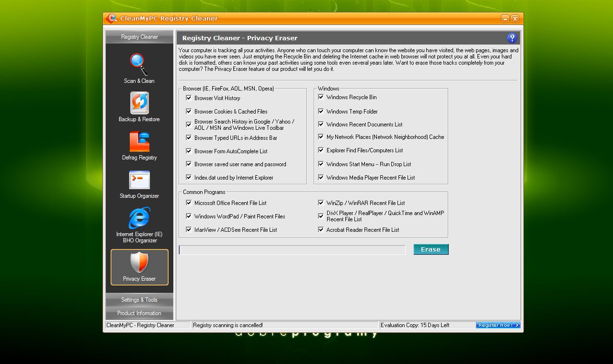Open the Defrag Registry icon
Screen dimensions: 613x364
139,142
